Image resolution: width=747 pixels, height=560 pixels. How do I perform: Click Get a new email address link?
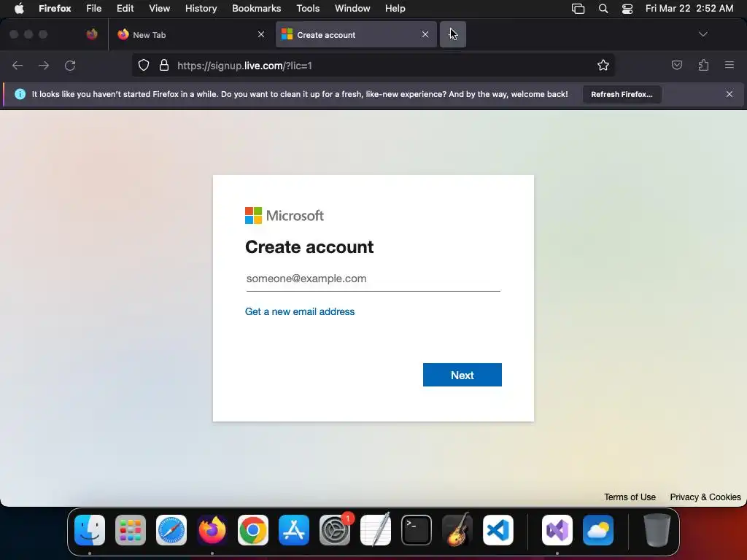click(300, 311)
